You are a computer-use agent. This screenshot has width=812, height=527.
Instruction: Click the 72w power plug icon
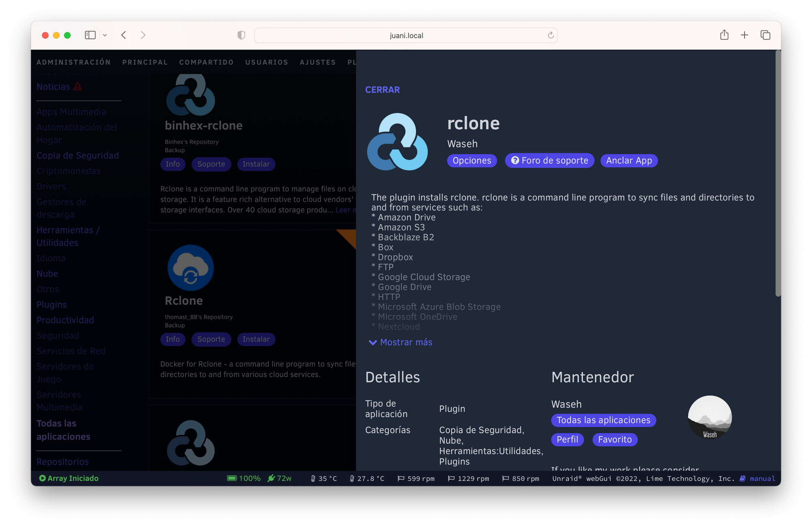271,478
